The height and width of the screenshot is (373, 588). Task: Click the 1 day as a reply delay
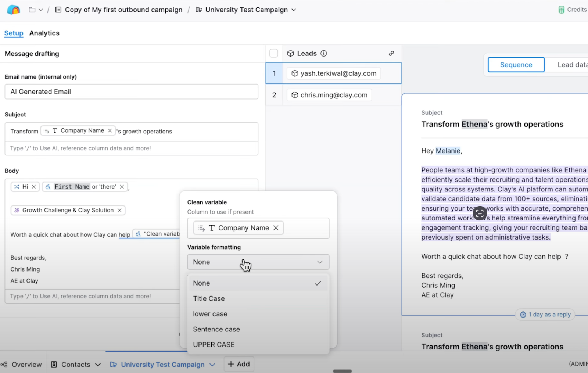point(545,315)
